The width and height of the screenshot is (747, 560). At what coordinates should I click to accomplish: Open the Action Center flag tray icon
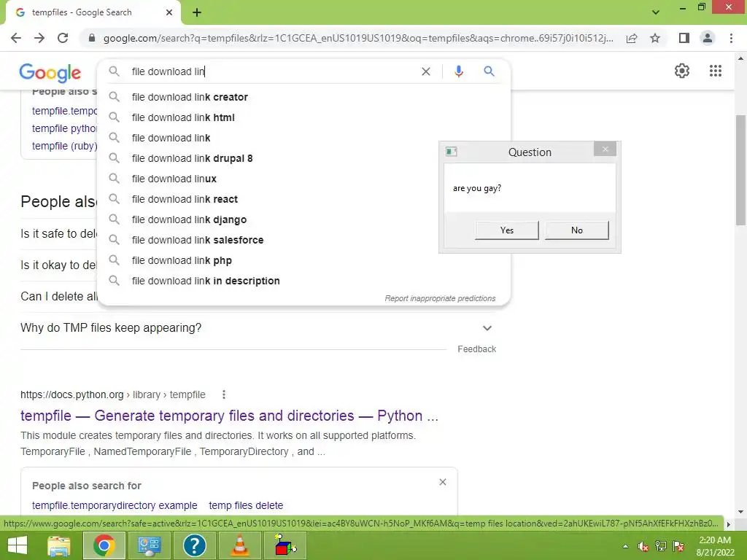click(678, 546)
